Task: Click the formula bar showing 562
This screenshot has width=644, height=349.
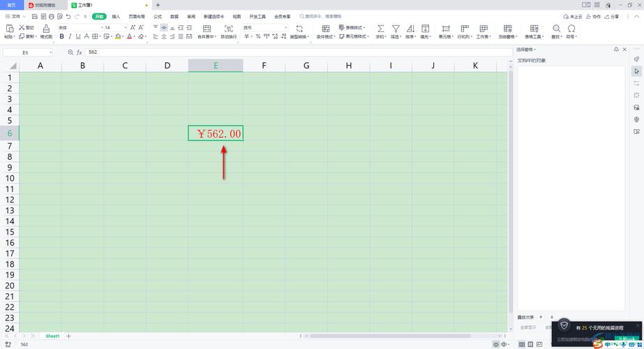Action: 298,52
